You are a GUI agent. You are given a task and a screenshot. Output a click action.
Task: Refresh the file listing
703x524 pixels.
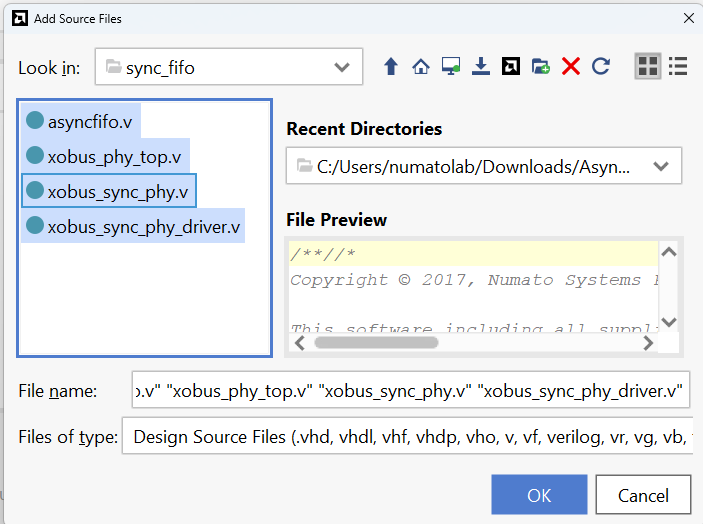point(601,67)
